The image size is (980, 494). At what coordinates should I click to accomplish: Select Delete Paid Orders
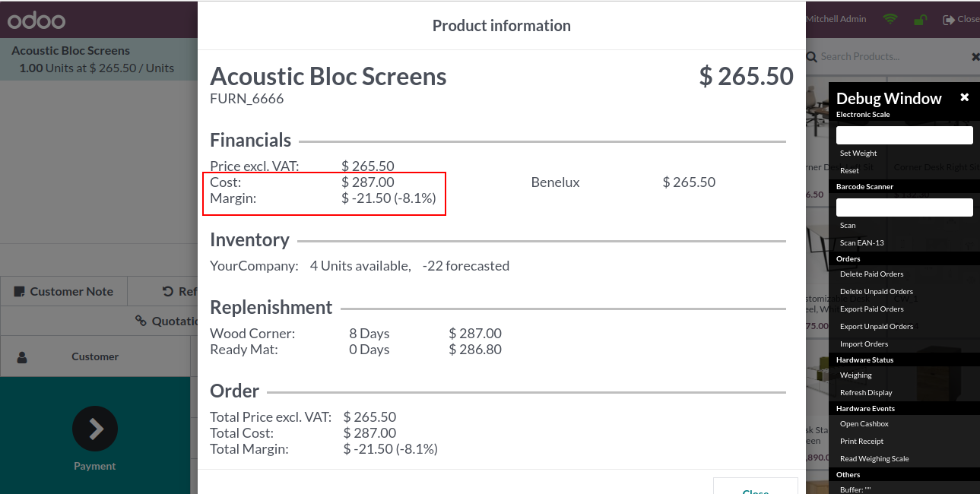(x=871, y=274)
